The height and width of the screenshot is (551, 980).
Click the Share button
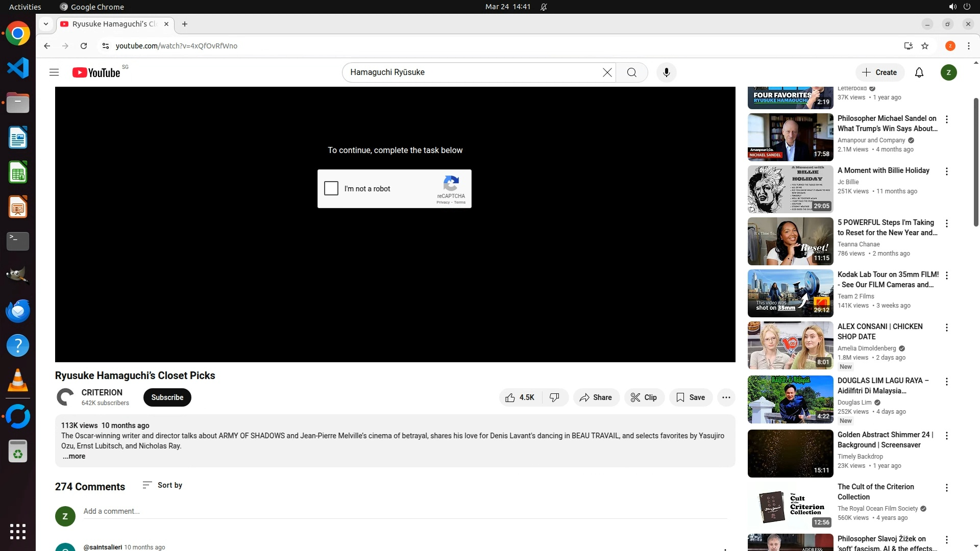596,397
